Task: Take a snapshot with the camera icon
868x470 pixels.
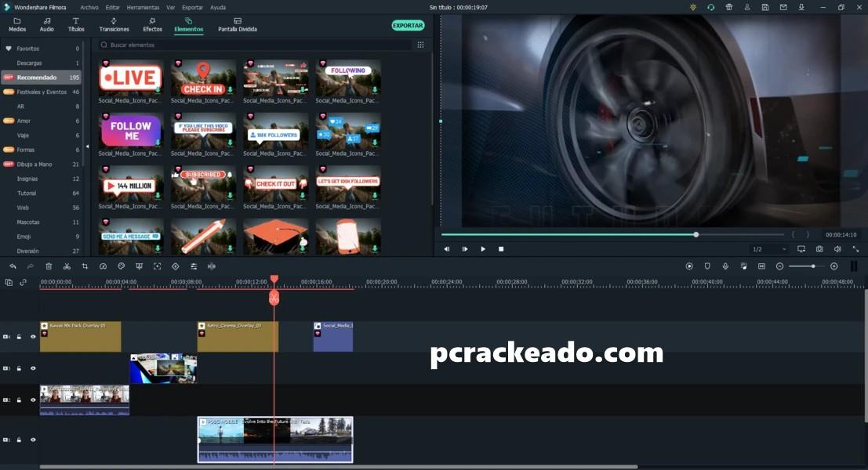Action: pyautogui.click(x=819, y=249)
